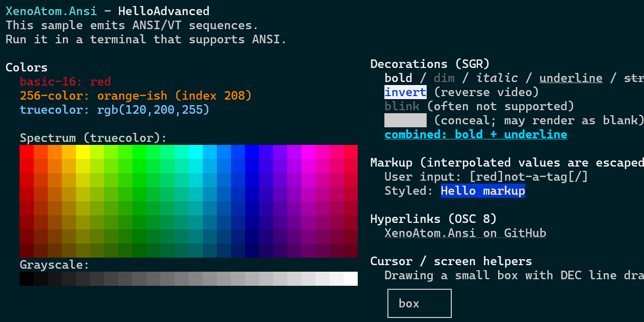
Task: Click the Decorations (SGR) heading
Action: pyautogui.click(x=430, y=63)
